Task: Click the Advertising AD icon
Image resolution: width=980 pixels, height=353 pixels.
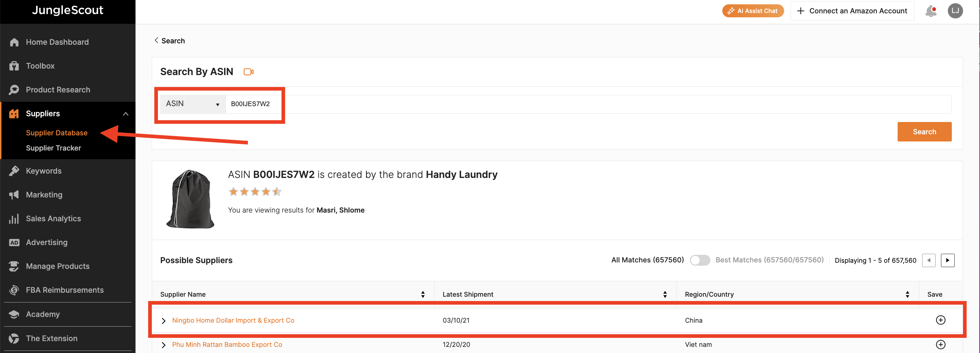Action: point(14,243)
